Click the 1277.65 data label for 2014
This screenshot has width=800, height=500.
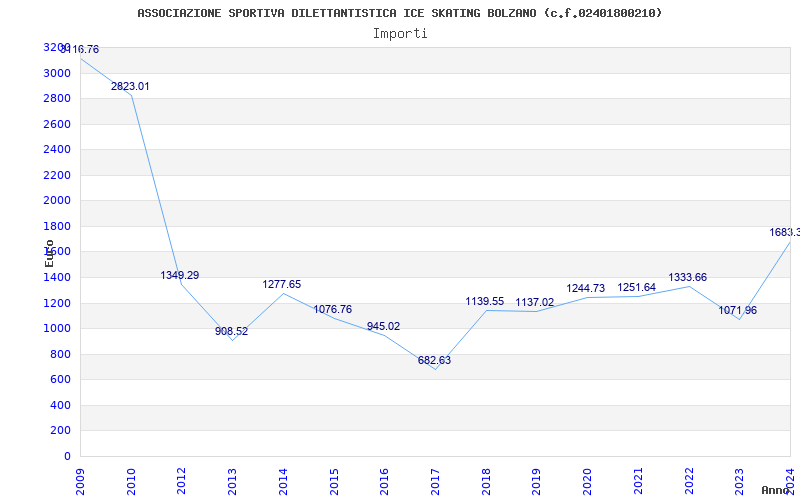click(x=282, y=284)
